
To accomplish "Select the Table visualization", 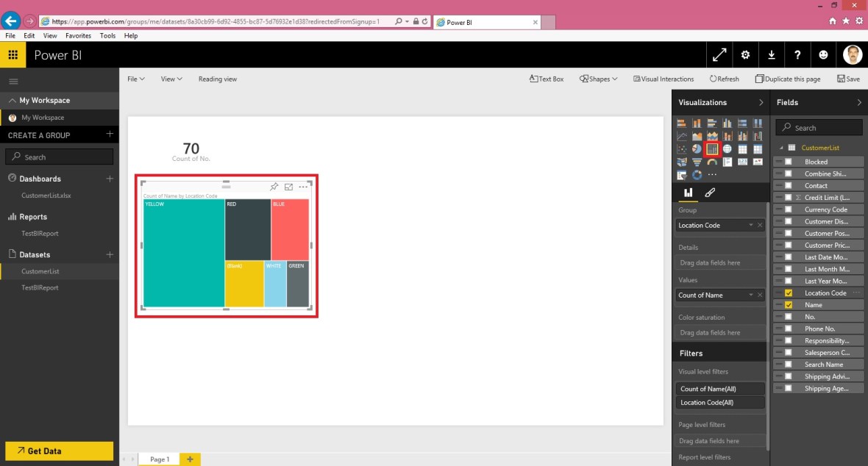I will coord(743,148).
